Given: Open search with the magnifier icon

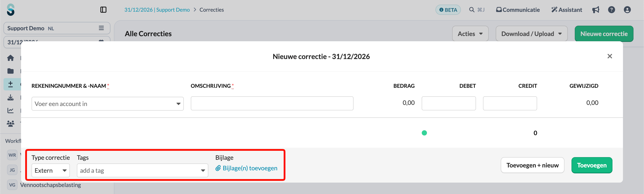Looking at the screenshot, I should tap(471, 10).
